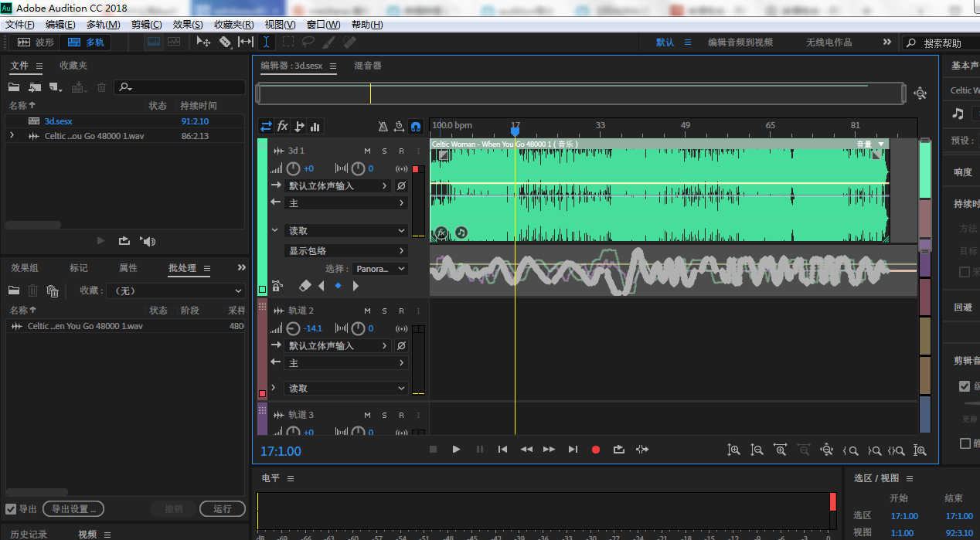Click the Record button in the transport

(x=595, y=449)
